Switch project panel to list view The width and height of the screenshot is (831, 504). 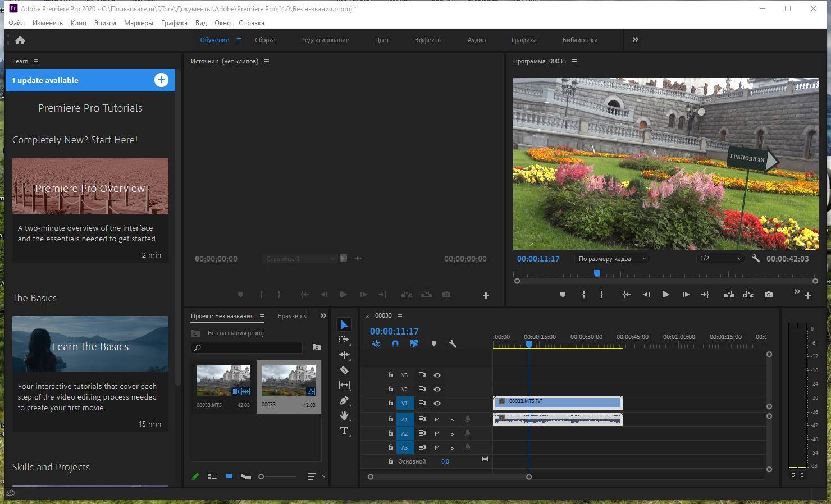pyautogui.click(x=212, y=476)
